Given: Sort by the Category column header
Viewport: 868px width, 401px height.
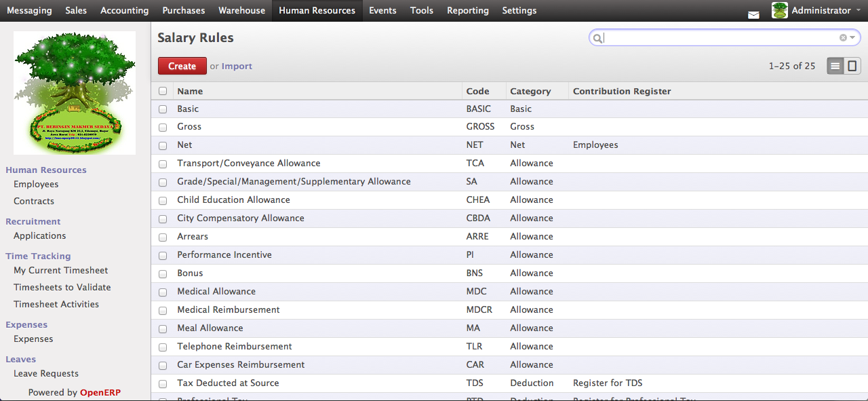Looking at the screenshot, I should (530, 91).
